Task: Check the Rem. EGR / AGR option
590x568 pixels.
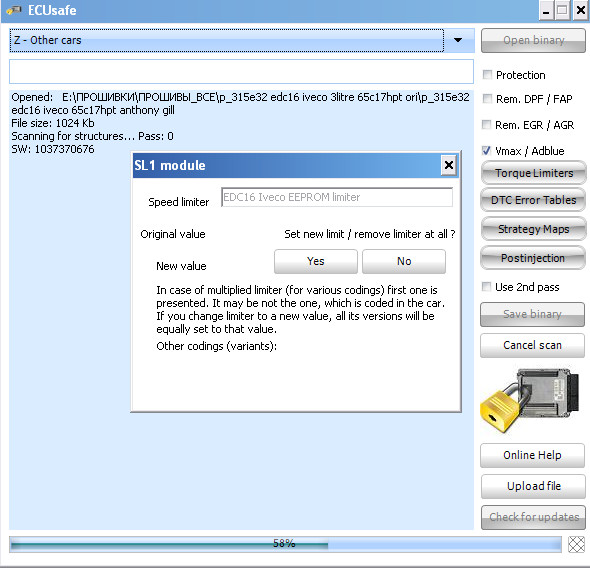Action: tap(486, 125)
